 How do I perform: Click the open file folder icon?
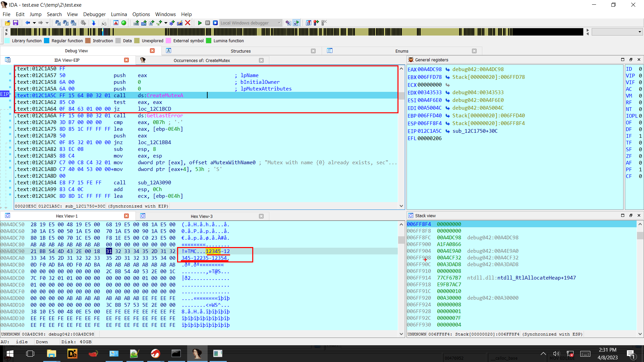click(7, 23)
